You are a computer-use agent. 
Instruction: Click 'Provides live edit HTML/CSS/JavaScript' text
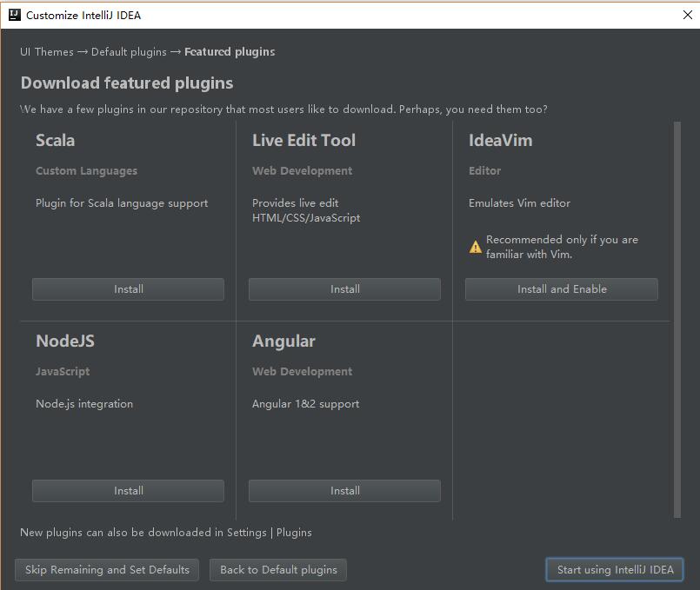(306, 210)
